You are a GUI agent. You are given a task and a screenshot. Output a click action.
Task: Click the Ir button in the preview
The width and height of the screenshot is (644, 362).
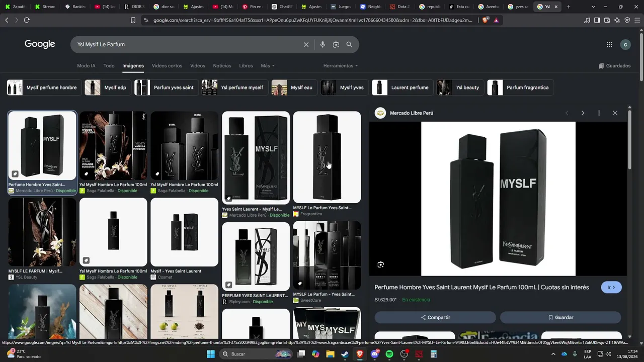(611, 288)
